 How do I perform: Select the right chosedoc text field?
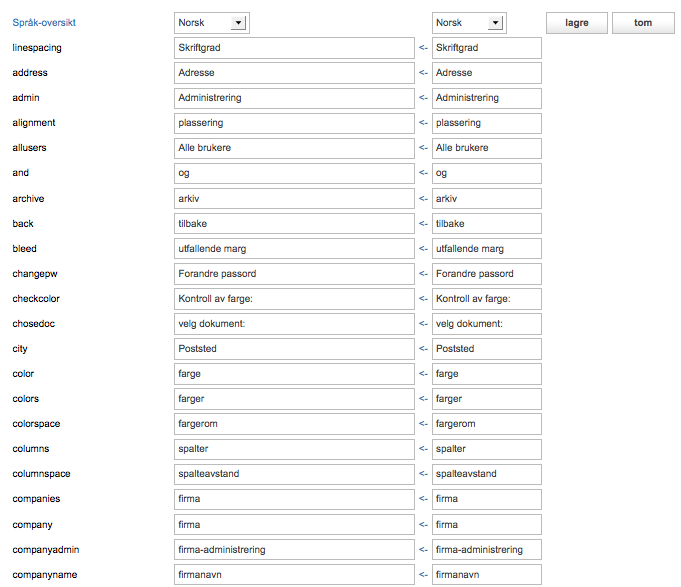point(486,324)
